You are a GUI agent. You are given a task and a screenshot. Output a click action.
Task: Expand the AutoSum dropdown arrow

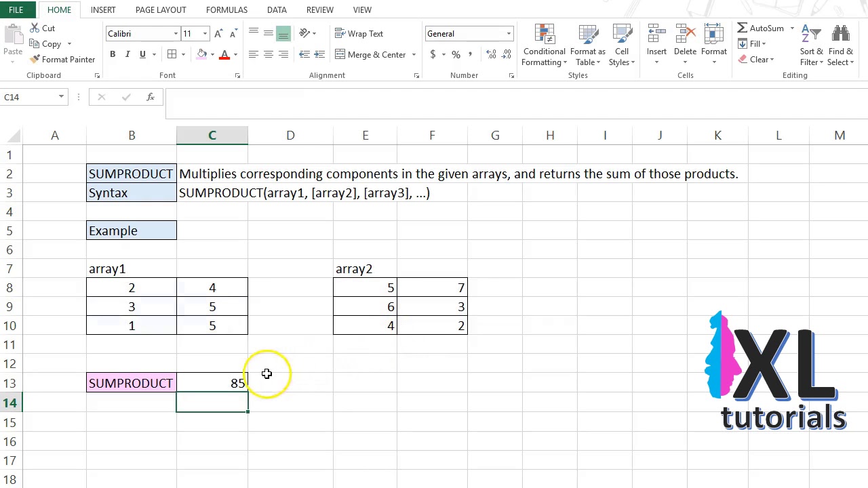click(791, 28)
